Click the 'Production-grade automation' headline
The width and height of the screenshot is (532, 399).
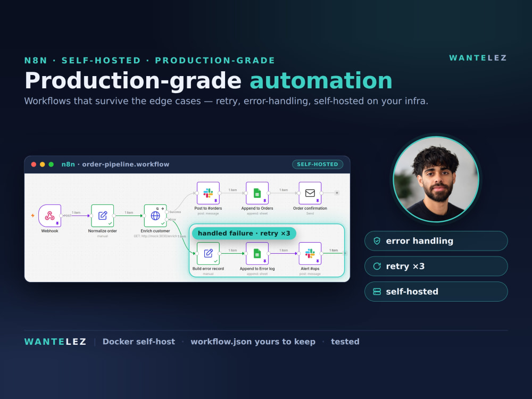pos(209,81)
